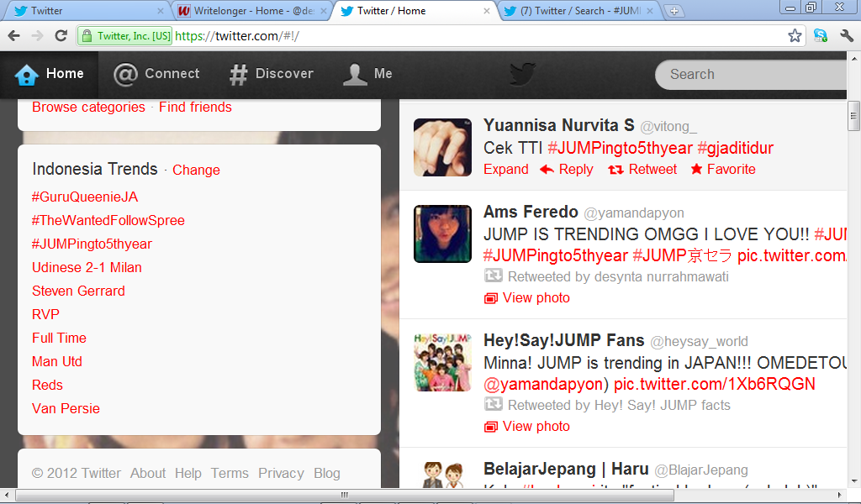This screenshot has width=861, height=504.
Task: View photo in Hey!Say!JUMP Fans tweet
Action: click(x=527, y=426)
